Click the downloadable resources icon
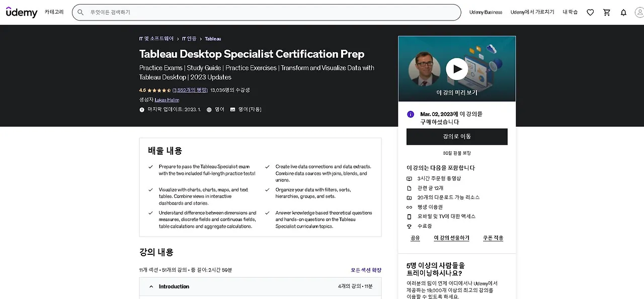644x299 pixels. coord(409,197)
